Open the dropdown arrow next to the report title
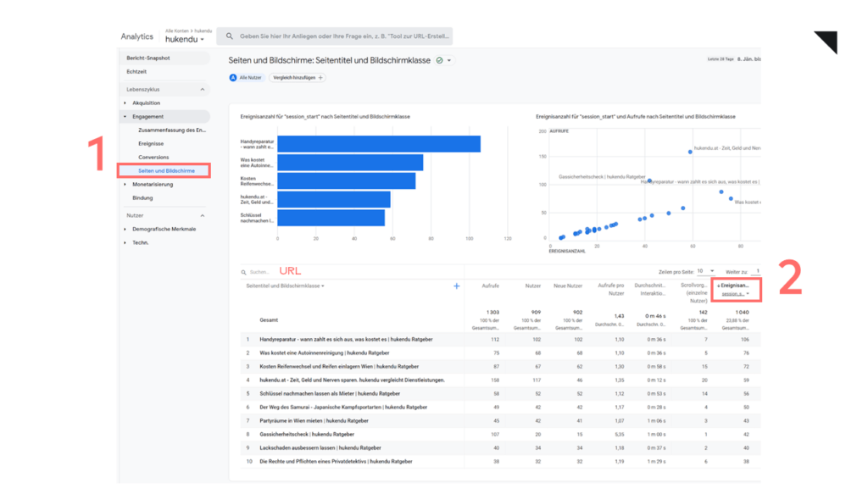 pos(449,60)
